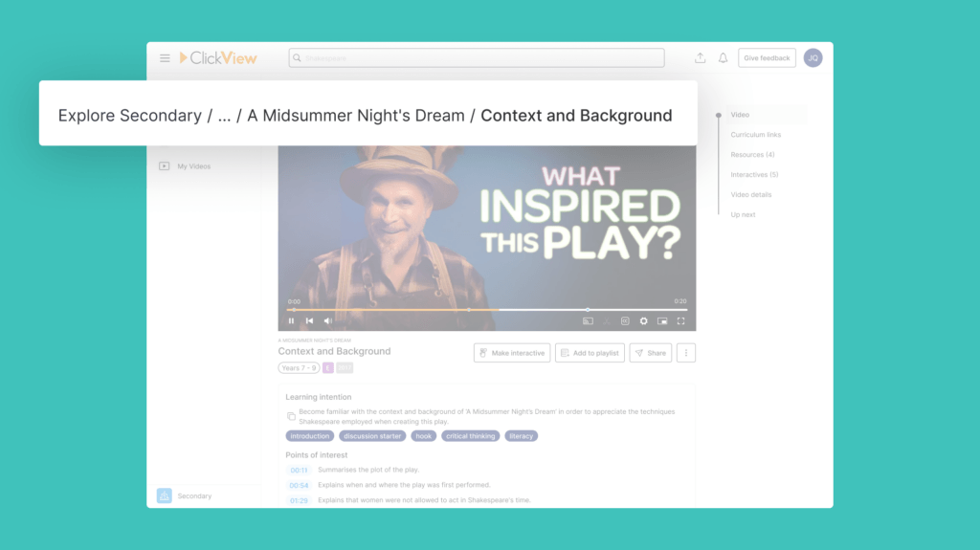This screenshot has height=550, width=980.
Task: Open video settings gear
Action: click(x=643, y=321)
